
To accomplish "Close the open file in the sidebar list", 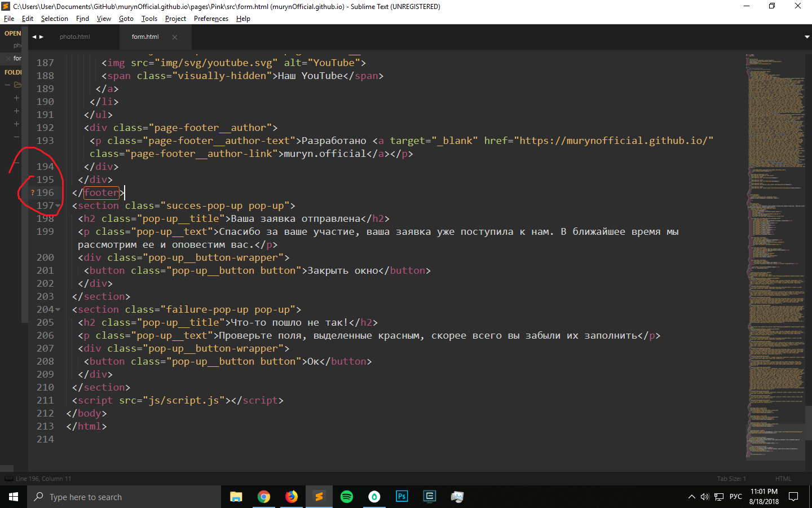I will (8, 58).
